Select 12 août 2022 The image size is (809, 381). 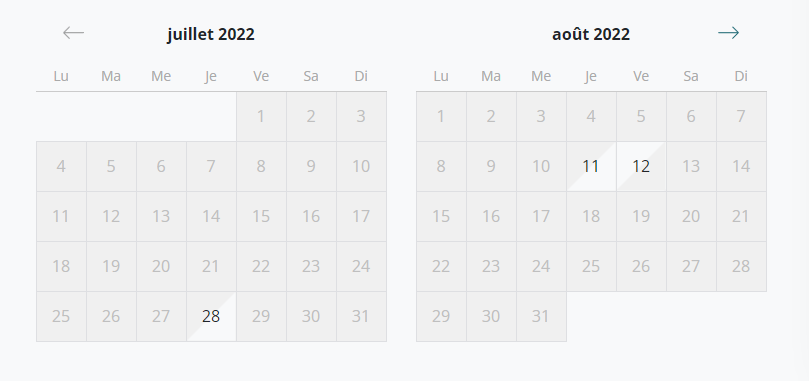[641, 166]
